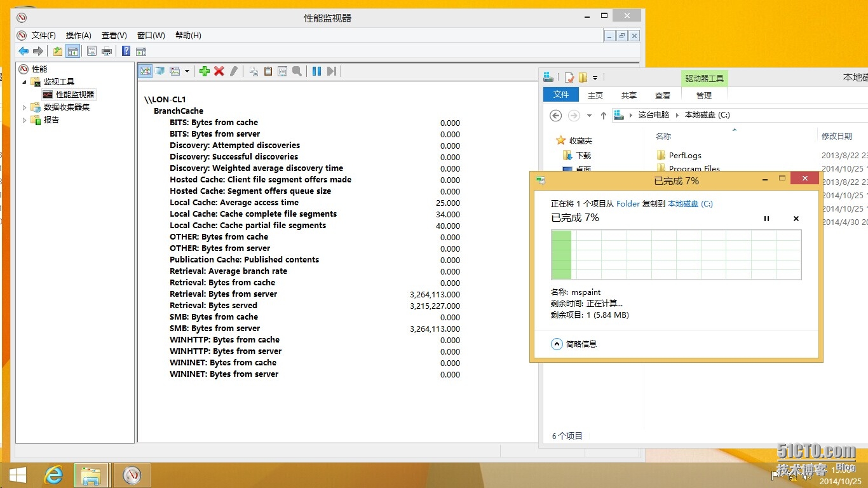Click the Folder source link in copy dialog
This screenshot has width=868, height=488.
point(628,204)
